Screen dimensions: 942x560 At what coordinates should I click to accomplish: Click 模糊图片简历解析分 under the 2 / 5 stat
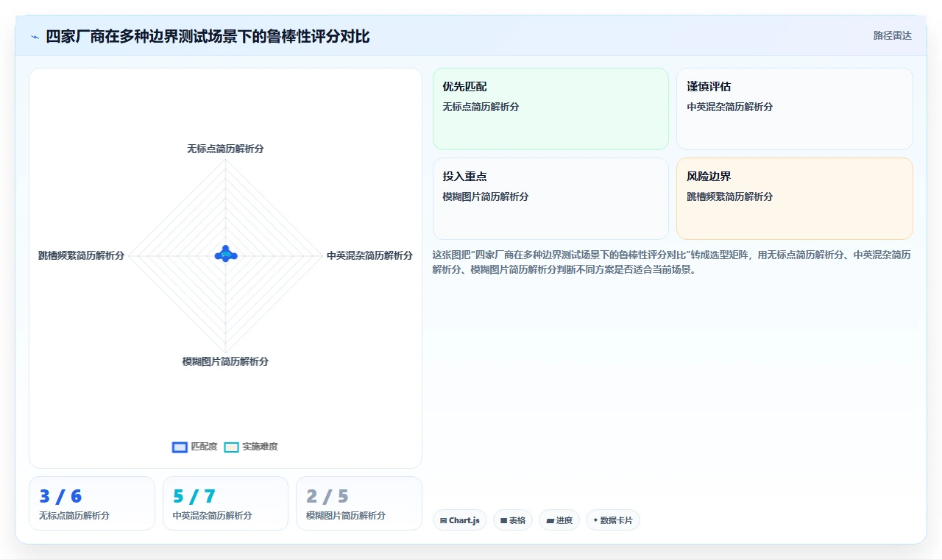click(x=346, y=516)
